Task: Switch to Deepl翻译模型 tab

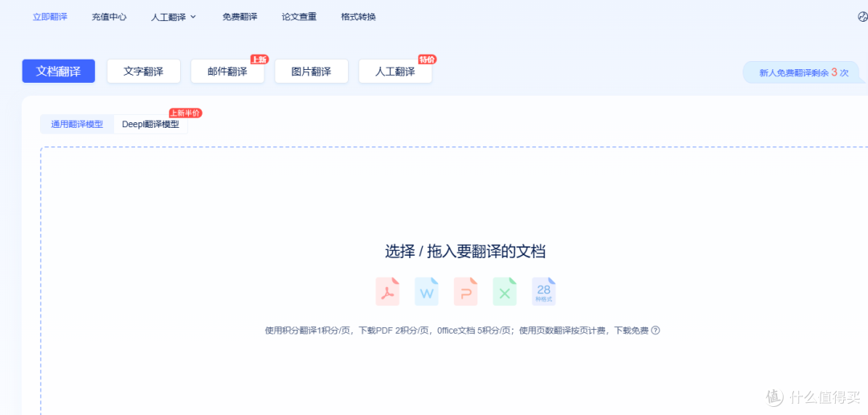Action: click(x=150, y=124)
